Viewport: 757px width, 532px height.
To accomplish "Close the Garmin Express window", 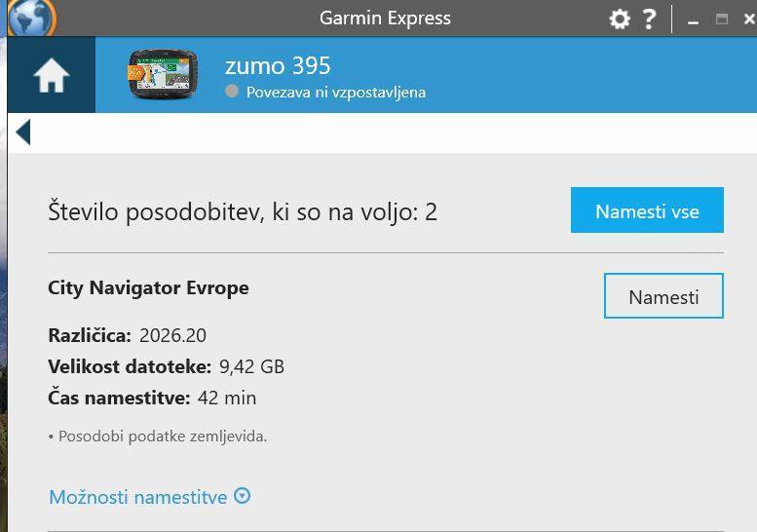I will [x=749, y=19].
